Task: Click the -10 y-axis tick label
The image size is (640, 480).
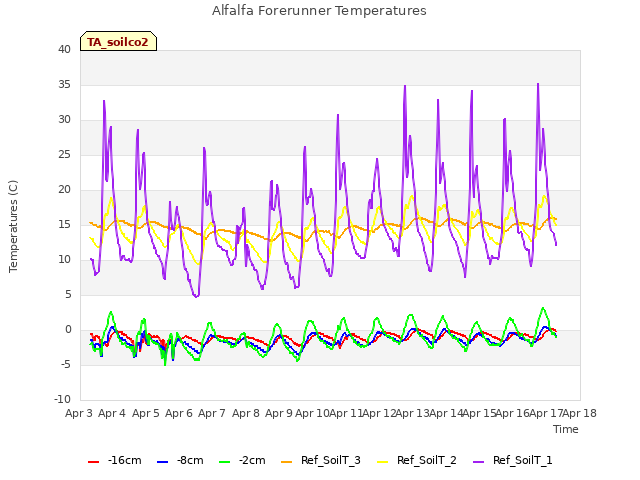Action: coord(62,400)
